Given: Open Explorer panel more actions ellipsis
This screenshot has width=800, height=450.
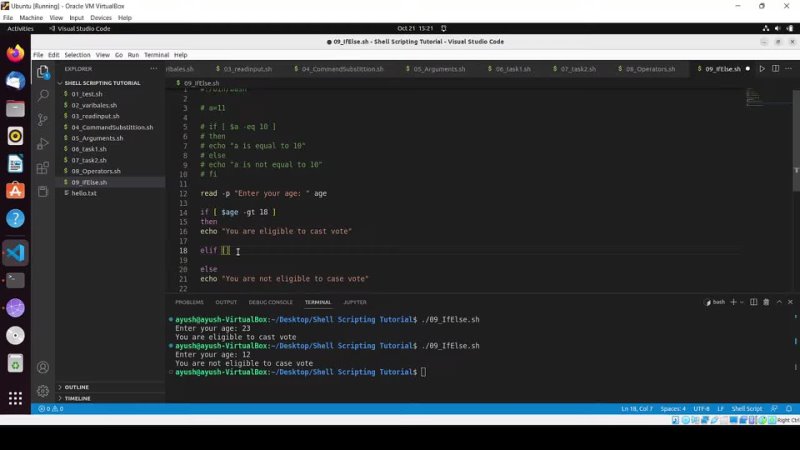Looking at the screenshot, I should tap(154, 68).
